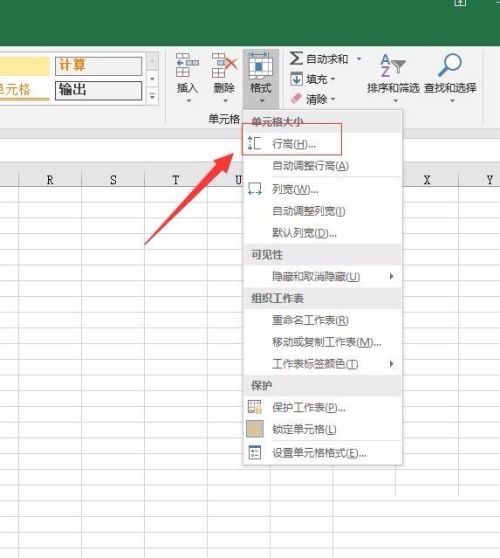Click the AutoSum sigma icon
Viewport: 500px width, 558px height.
pos(296,58)
